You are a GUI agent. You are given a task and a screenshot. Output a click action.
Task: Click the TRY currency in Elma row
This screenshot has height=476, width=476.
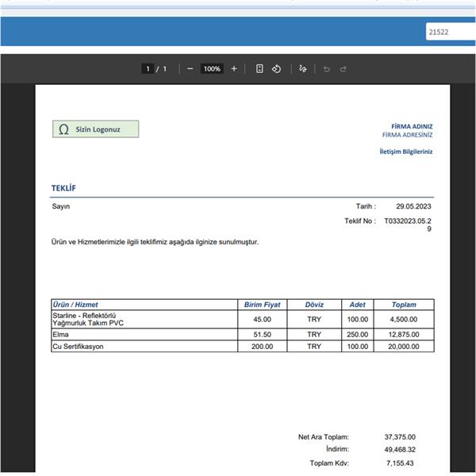314,335
